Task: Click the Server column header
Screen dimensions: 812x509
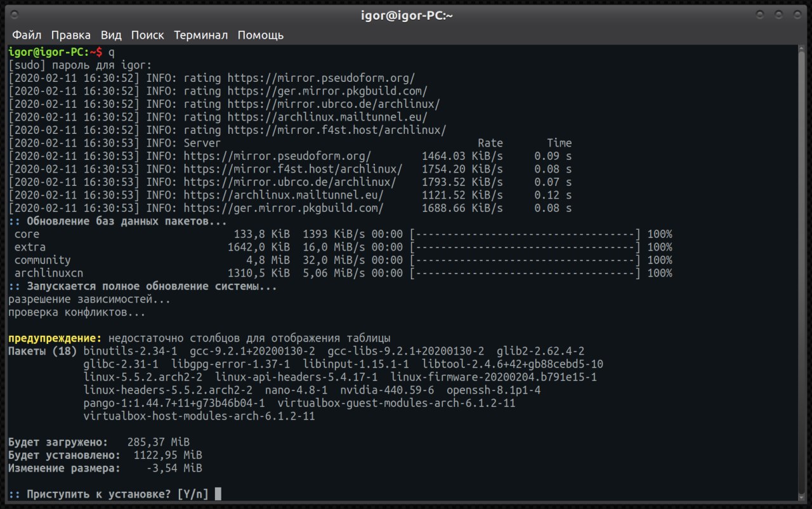Action: (x=202, y=143)
